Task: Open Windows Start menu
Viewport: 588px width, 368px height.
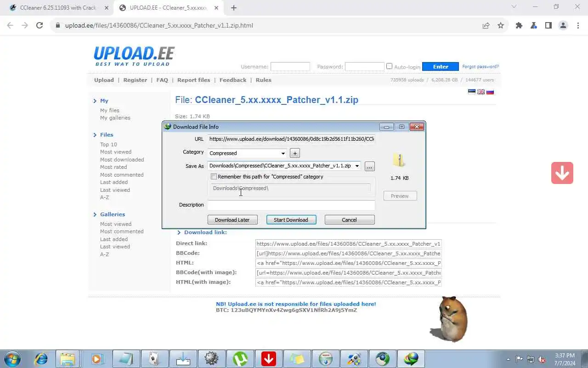Action: coord(12,359)
